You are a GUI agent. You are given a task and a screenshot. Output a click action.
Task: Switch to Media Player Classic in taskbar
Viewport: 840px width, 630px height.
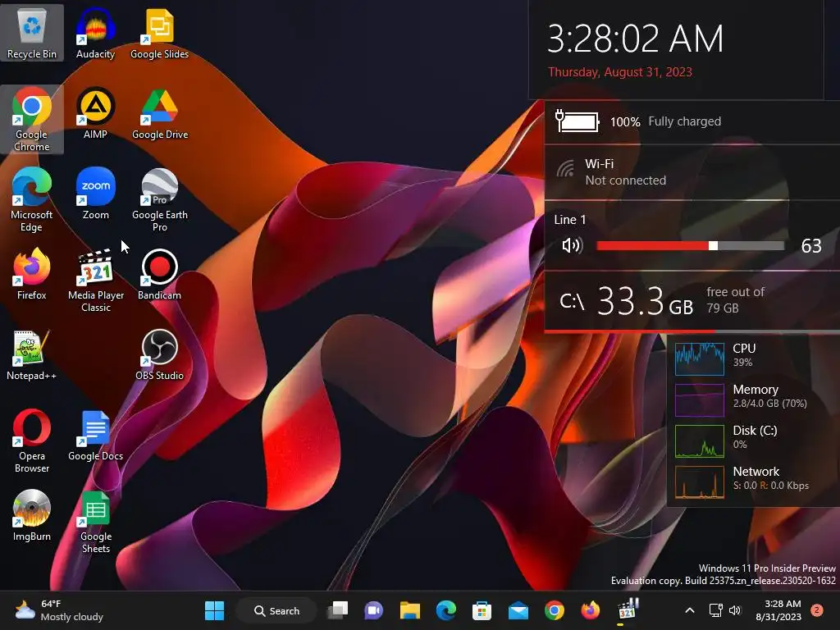coord(627,610)
